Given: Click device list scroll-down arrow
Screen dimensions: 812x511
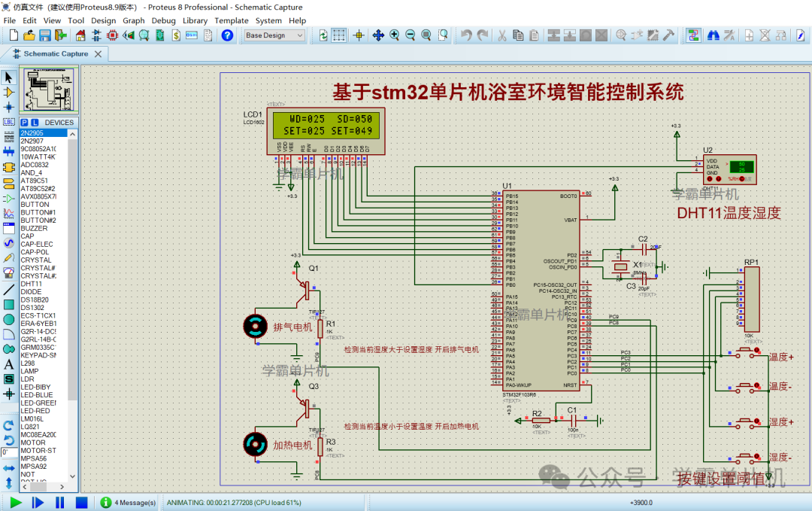Looking at the screenshot, I should coord(72,476).
